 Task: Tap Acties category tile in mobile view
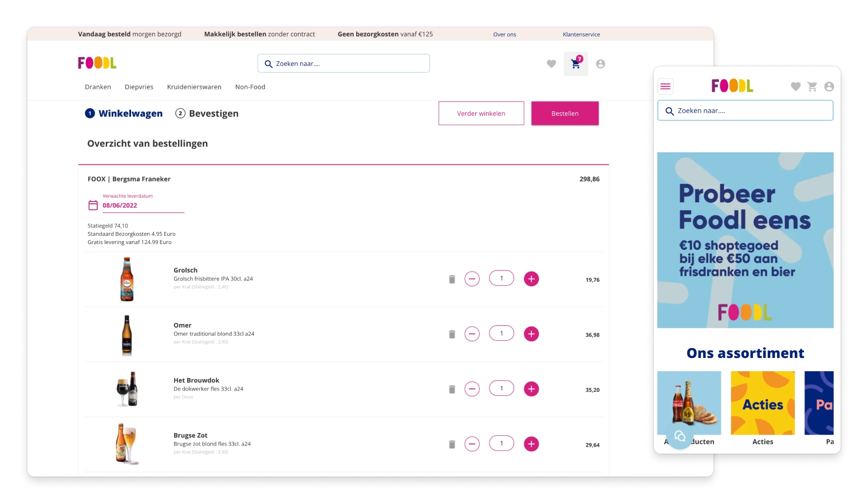(763, 403)
